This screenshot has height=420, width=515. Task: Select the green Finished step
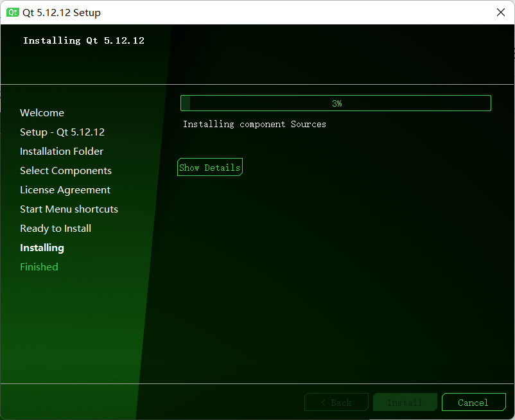39,267
